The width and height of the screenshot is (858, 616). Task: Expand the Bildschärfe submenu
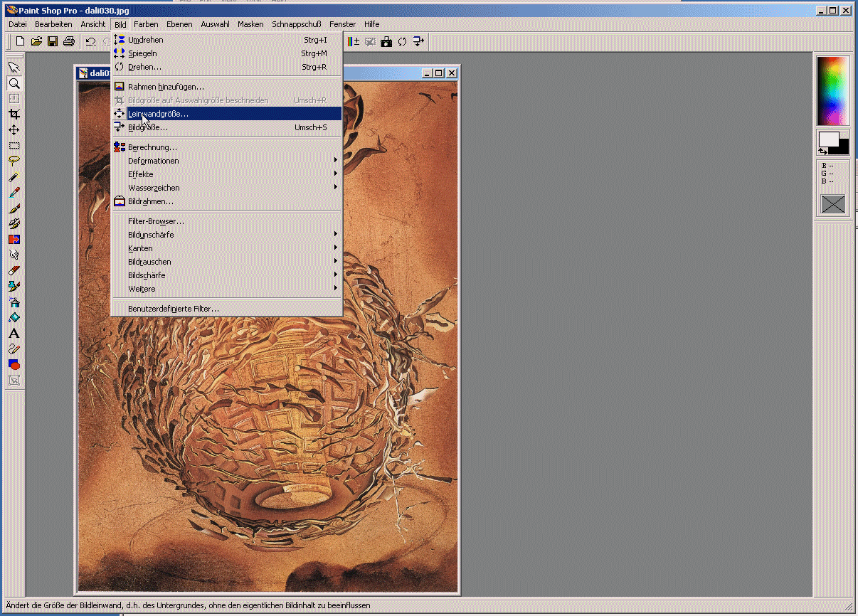point(227,275)
